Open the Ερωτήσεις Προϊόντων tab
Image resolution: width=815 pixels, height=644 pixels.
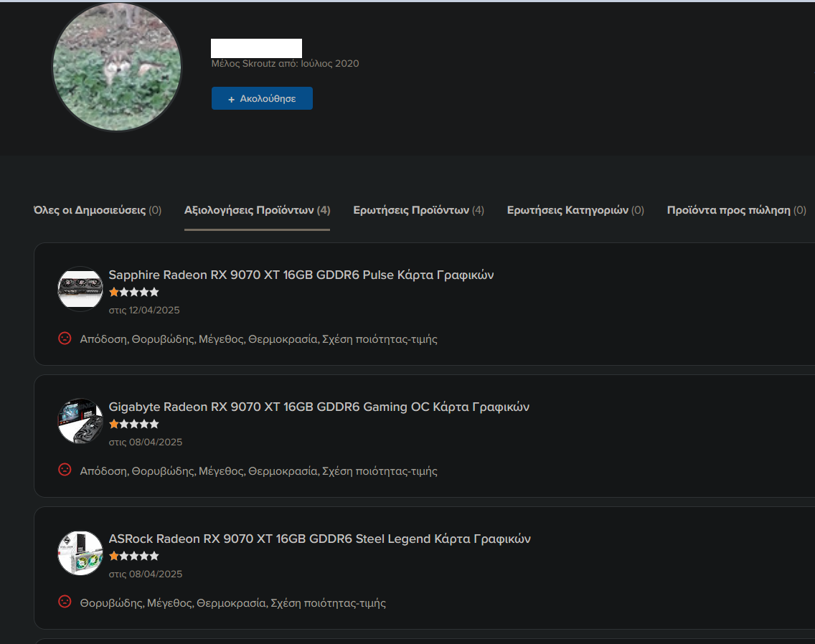418,210
